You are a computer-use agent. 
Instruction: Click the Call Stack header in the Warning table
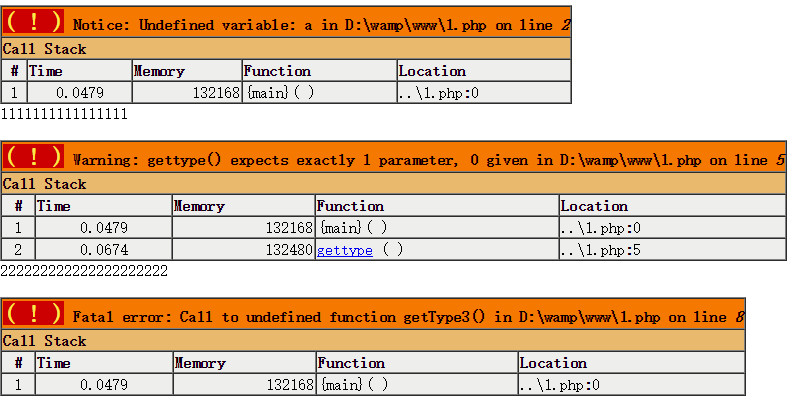(44, 184)
